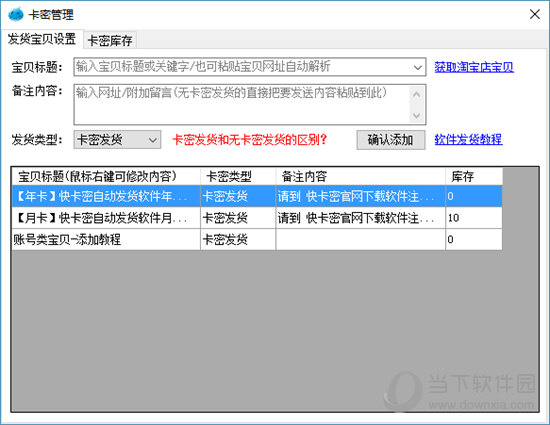Click the stock value 0 in 账号类宝贝 row
Viewport: 550px width, 425px height.
450,240
